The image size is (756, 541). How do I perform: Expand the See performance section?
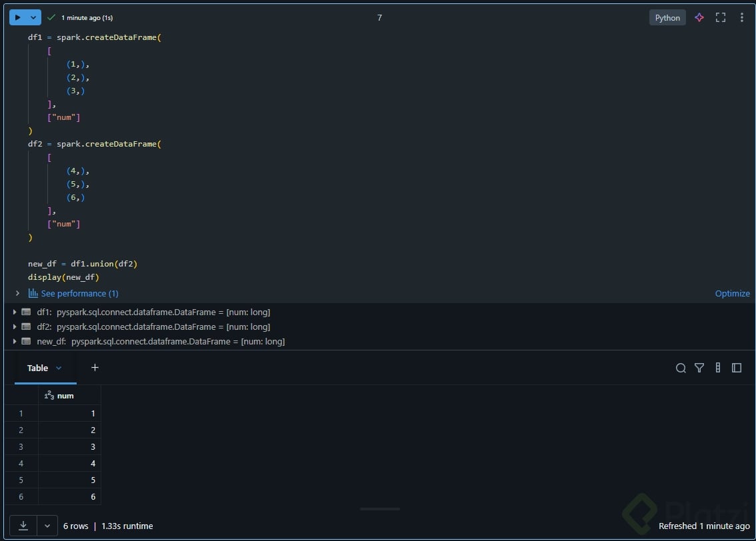point(17,293)
